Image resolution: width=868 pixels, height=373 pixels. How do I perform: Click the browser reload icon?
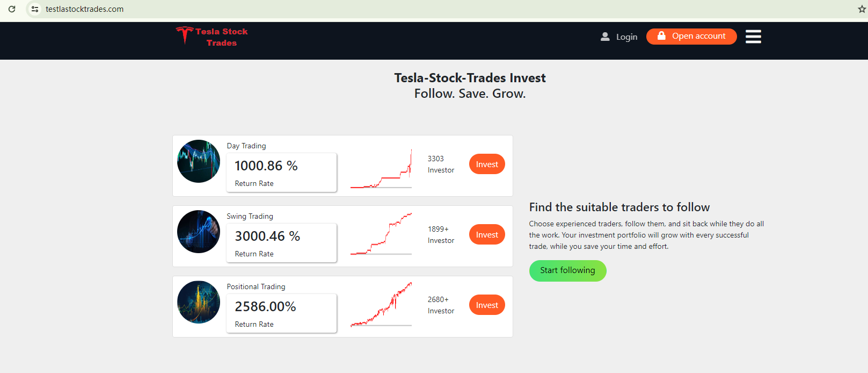[12, 9]
